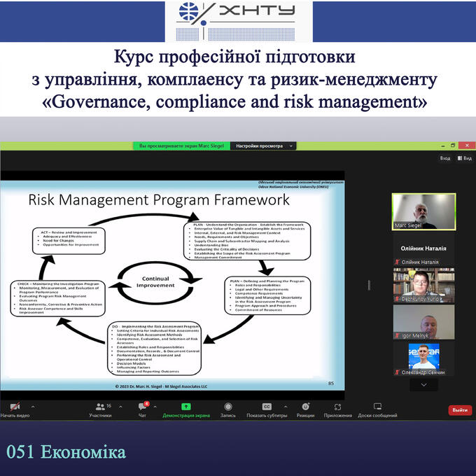Open Whiteboards (Доски сообщений) icon

377,407
